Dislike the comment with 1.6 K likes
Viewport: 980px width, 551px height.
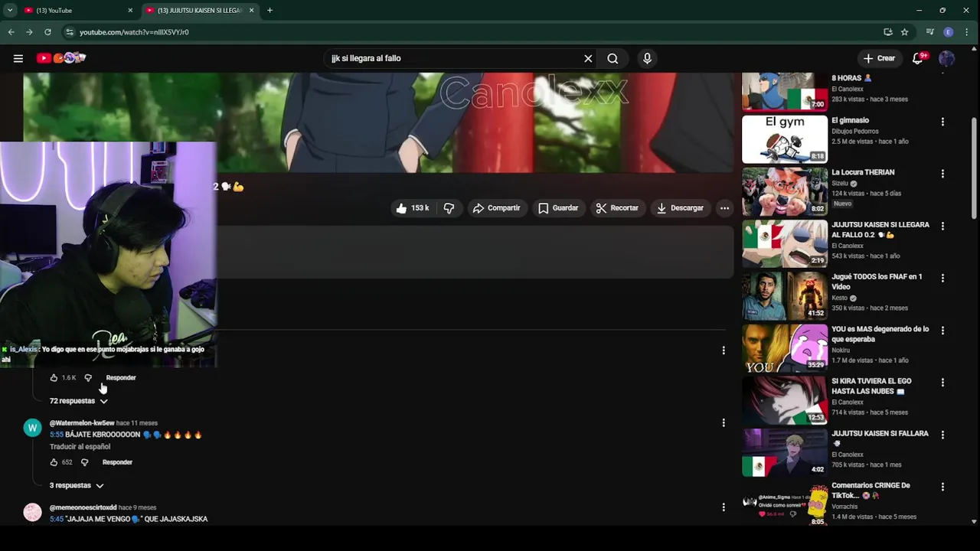pyautogui.click(x=88, y=378)
